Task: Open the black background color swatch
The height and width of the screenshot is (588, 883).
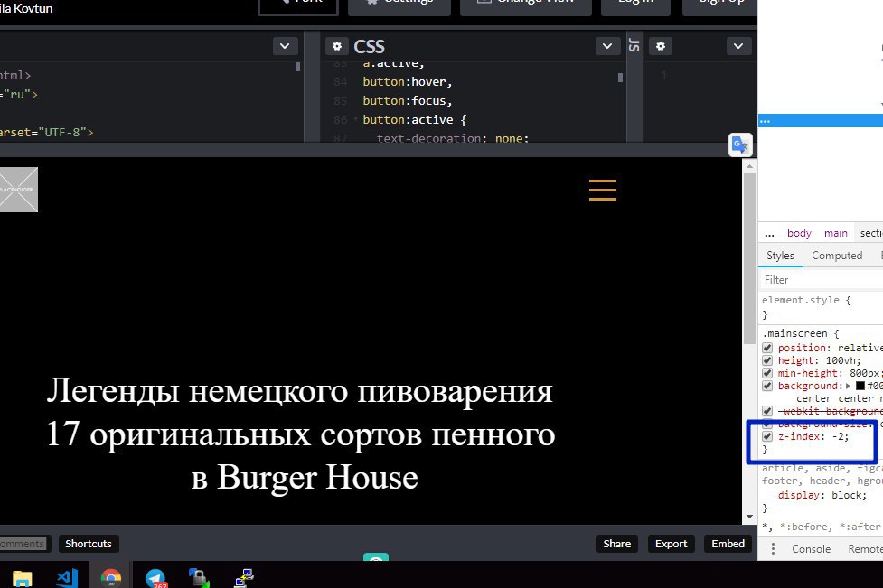Action: 860,386
